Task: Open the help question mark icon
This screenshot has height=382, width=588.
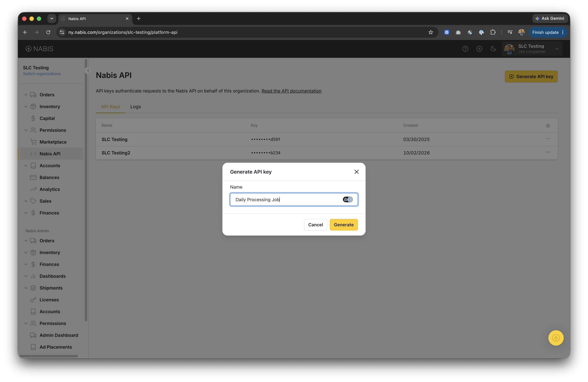Action: 465,49
